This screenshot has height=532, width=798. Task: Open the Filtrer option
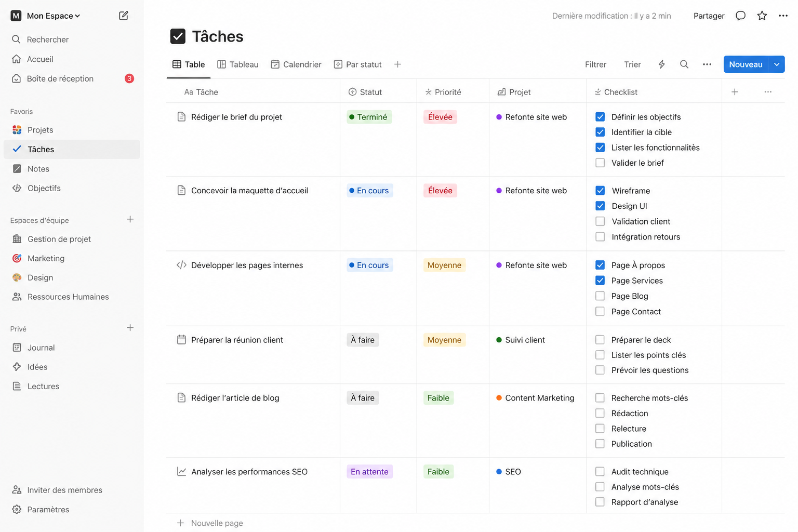(x=595, y=64)
